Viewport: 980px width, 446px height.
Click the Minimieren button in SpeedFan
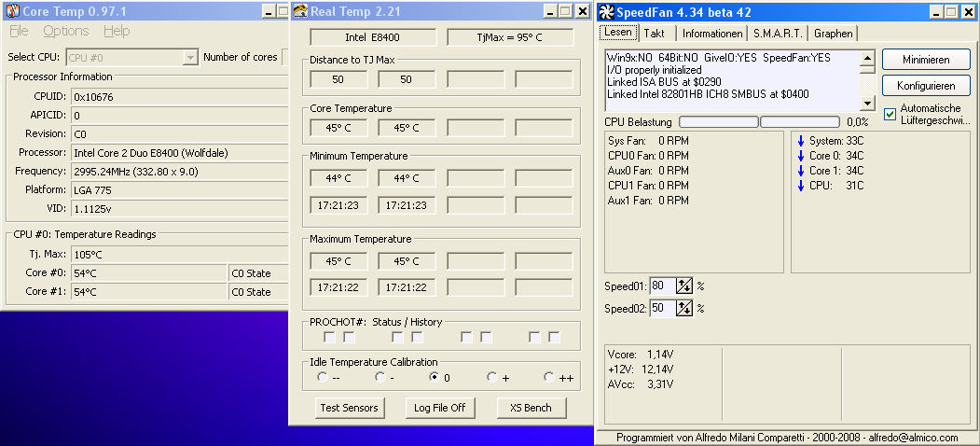point(926,60)
